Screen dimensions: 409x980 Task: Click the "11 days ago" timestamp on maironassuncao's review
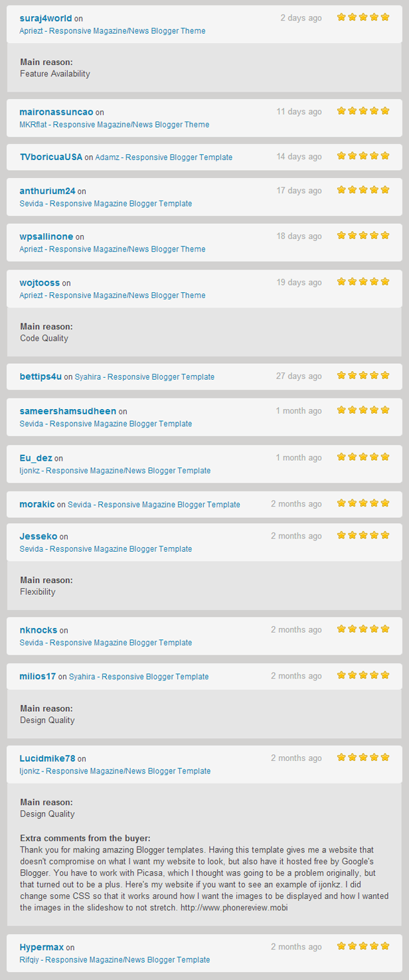pyautogui.click(x=299, y=112)
